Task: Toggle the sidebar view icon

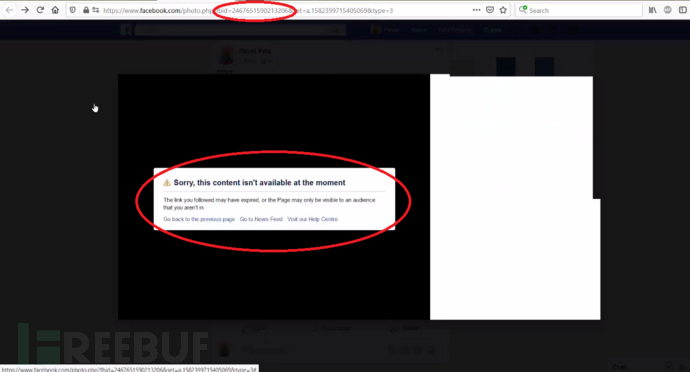Action: pos(683,10)
